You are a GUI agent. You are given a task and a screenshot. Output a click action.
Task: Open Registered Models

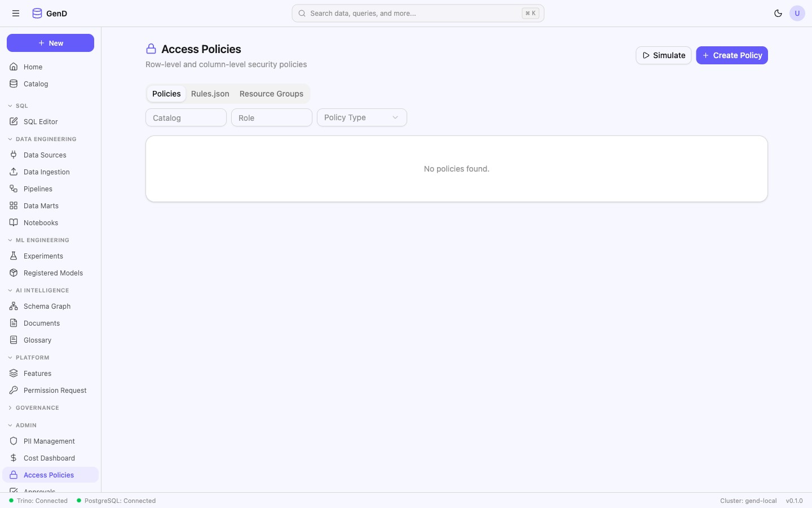pos(53,273)
